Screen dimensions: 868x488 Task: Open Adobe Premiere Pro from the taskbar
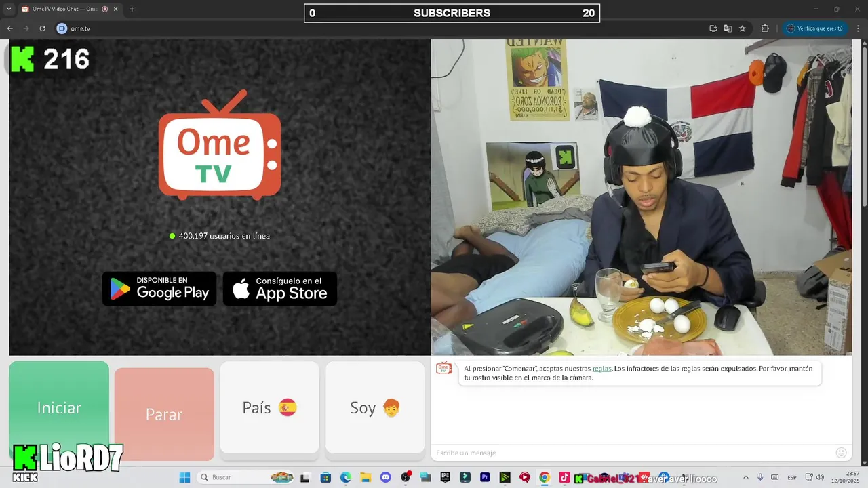point(485,477)
